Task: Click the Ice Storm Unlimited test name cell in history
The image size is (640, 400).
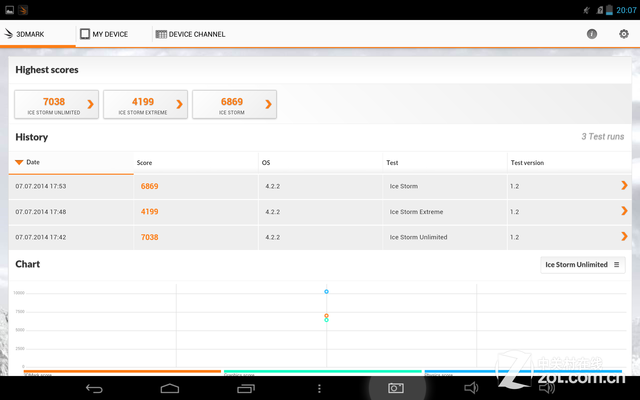Action: [445, 237]
